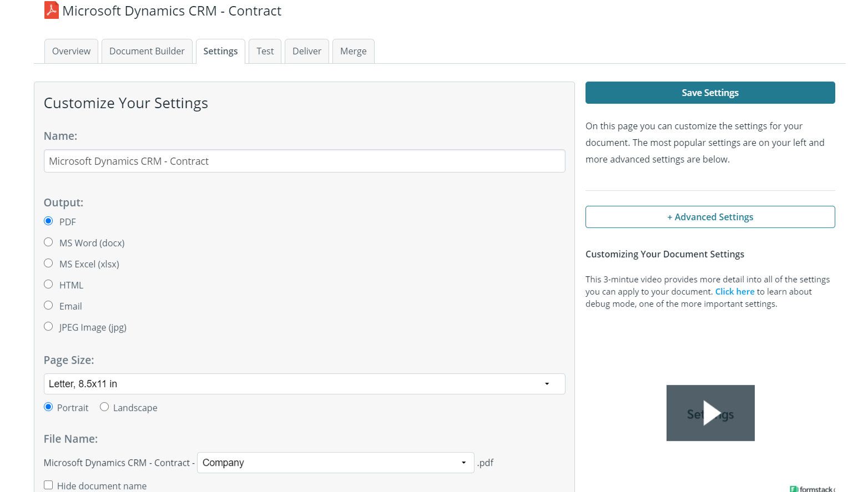Open the Company file name dropdown
The width and height of the screenshot is (868, 492).
click(x=335, y=463)
